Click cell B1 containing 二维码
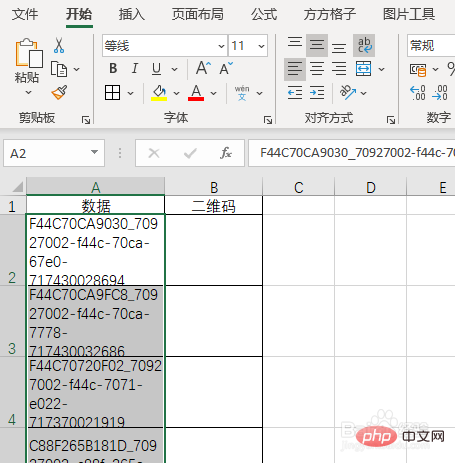455x469 pixels. click(214, 206)
